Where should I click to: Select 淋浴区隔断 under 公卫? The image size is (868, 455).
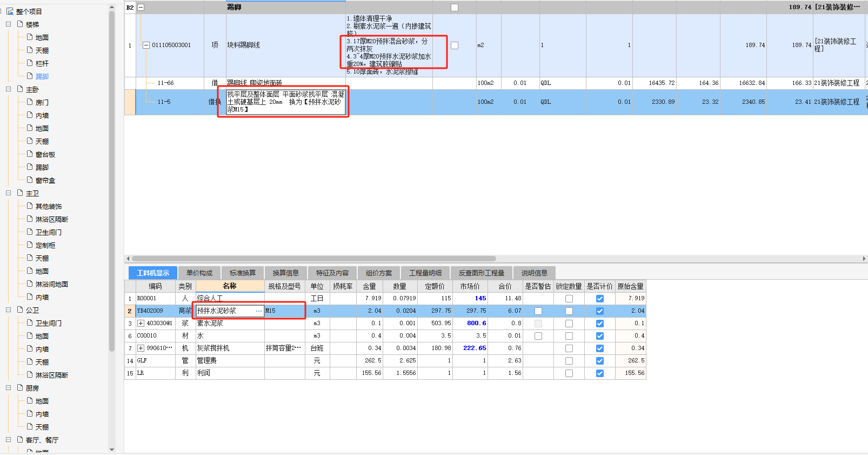pos(52,375)
